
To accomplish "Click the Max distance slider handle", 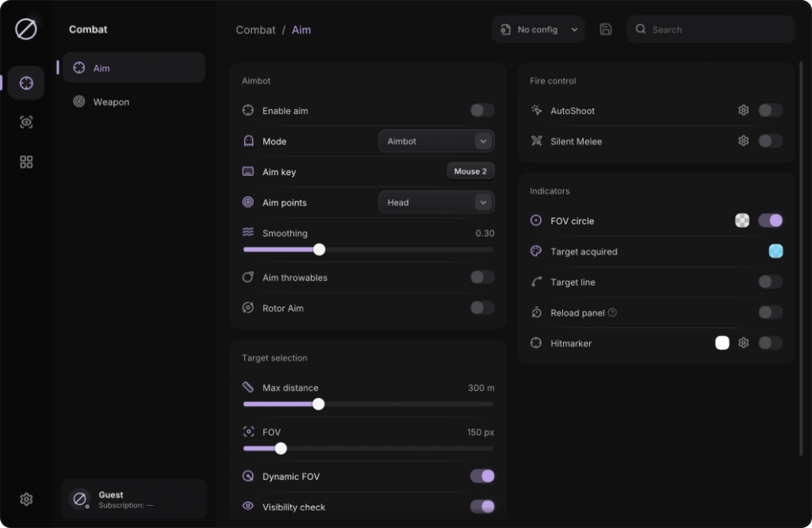I will pyautogui.click(x=319, y=404).
